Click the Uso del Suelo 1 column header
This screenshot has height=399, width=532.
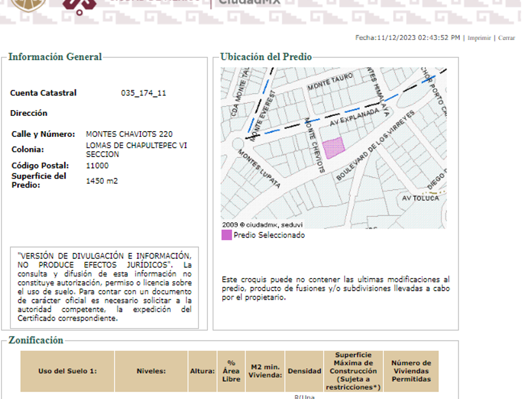point(68,371)
